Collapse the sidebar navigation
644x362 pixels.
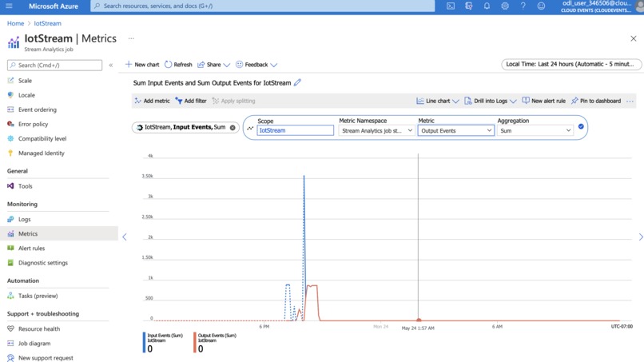tap(111, 65)
